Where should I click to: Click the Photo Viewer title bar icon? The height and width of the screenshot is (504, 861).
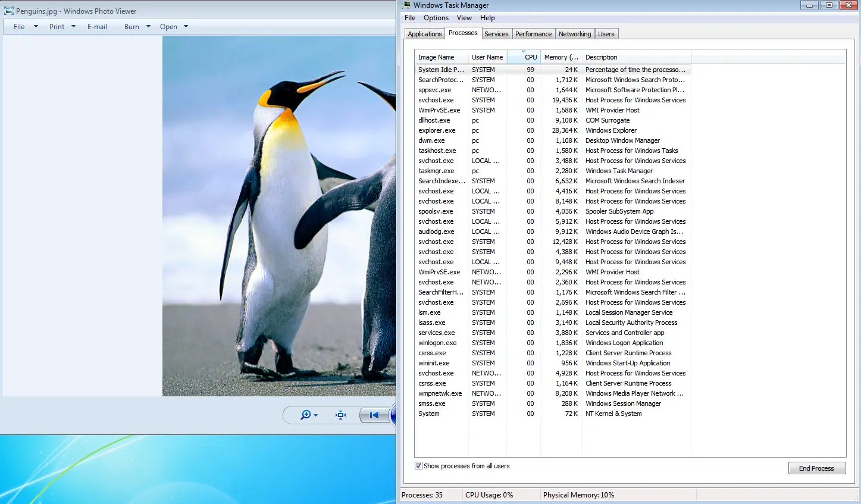pyautogui.click(x=9, y=11)
